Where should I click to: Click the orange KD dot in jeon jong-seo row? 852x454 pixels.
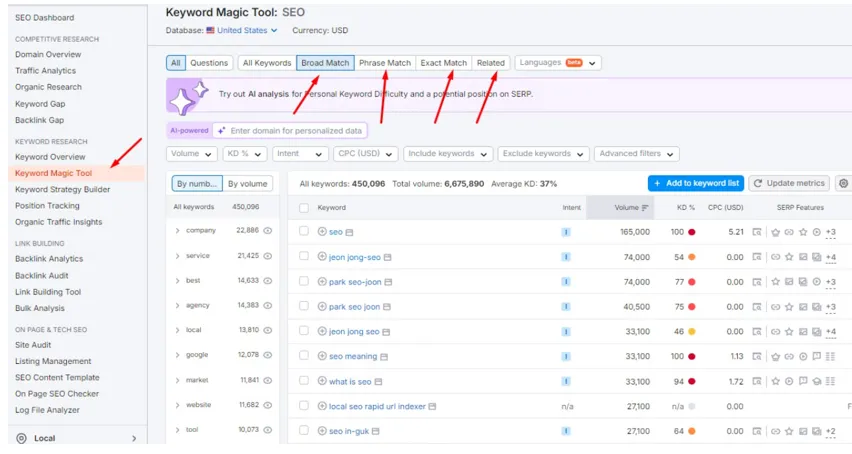(x=692, y=257)
